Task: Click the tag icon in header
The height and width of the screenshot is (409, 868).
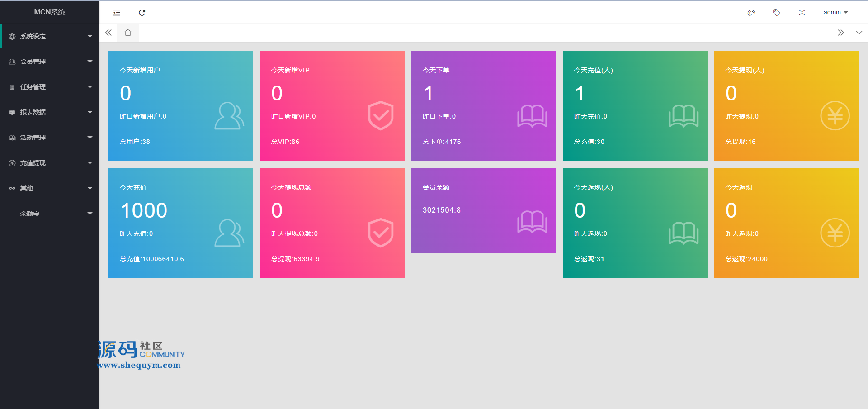Action: click(777, 13)
